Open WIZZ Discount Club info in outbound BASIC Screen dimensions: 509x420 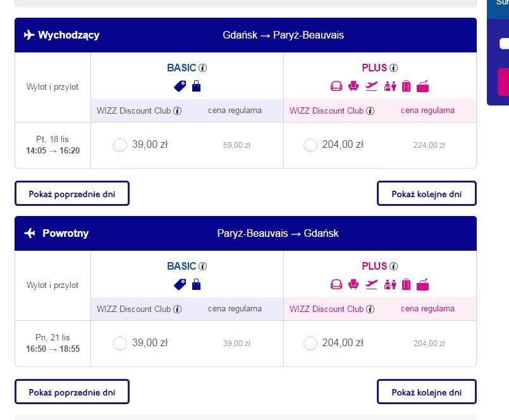(x=177, y=111)
